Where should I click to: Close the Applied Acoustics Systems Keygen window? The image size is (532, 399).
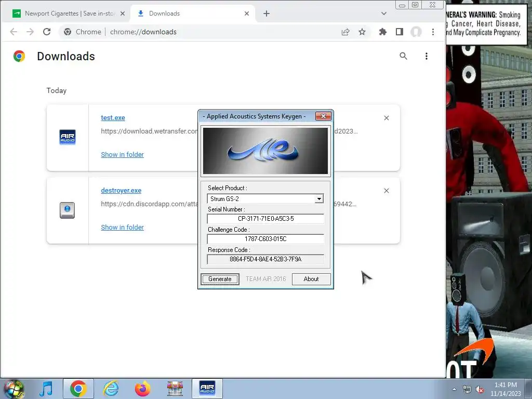click(x=323, y=116)
